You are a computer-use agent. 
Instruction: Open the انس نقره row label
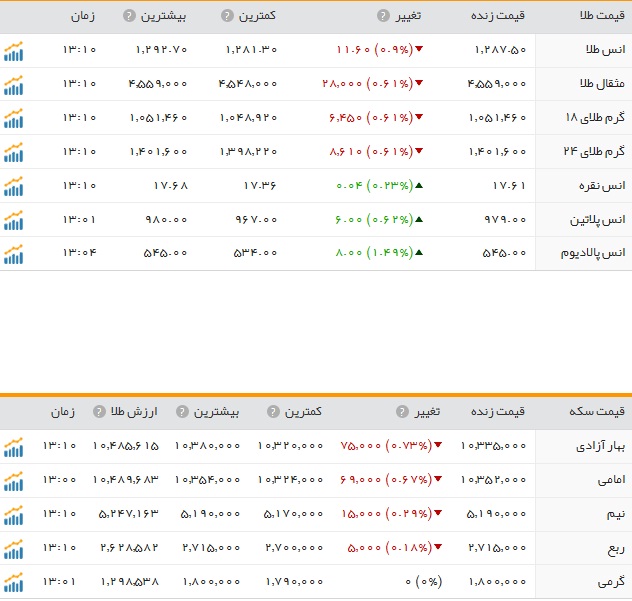(602, 185)
